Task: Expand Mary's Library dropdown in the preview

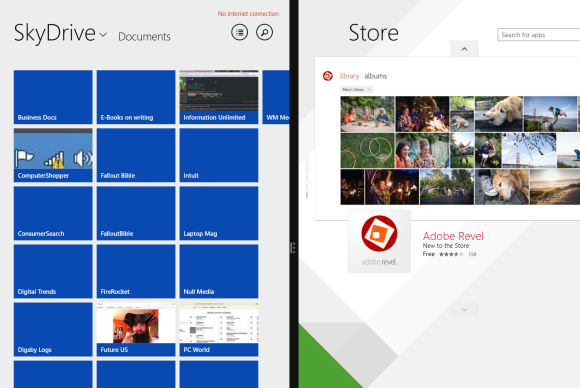Action: [x=357, y=90]
